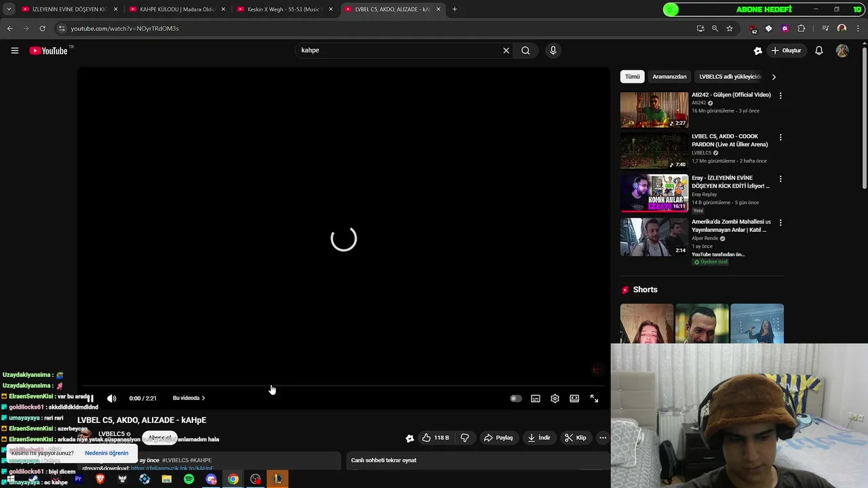868x488 pixels.
Task: Pause the video playback
Action: [x=91, y=399]
